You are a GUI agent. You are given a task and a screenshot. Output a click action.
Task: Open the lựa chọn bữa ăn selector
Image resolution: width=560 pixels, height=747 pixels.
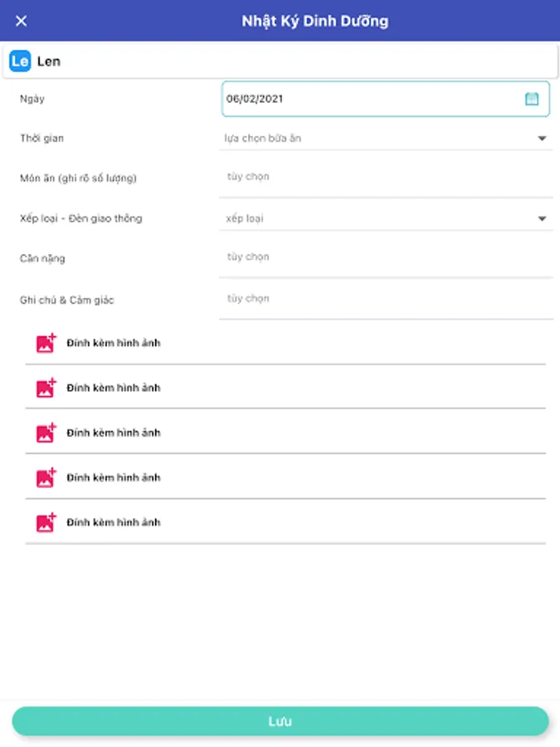386,138
